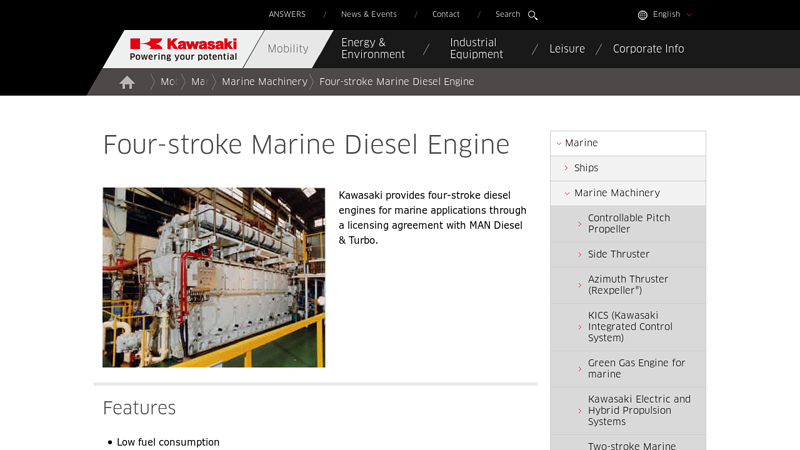Click the globe language icon
Screen dimensions: 800x450
point(642,15)
